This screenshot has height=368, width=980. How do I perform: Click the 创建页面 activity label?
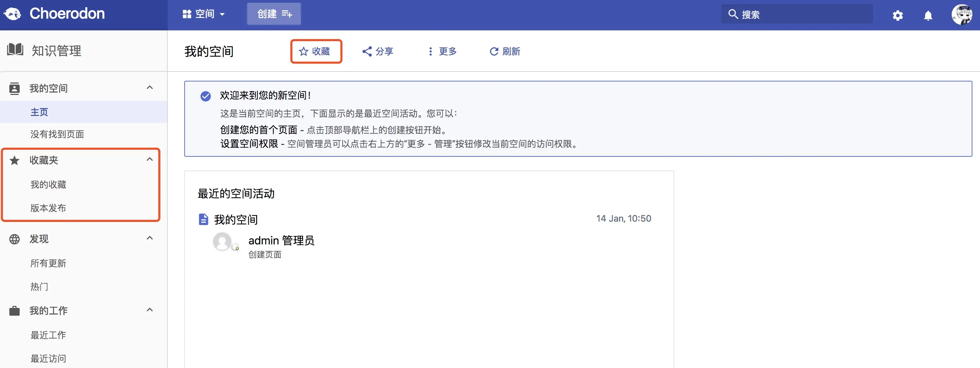pos(265,254)
